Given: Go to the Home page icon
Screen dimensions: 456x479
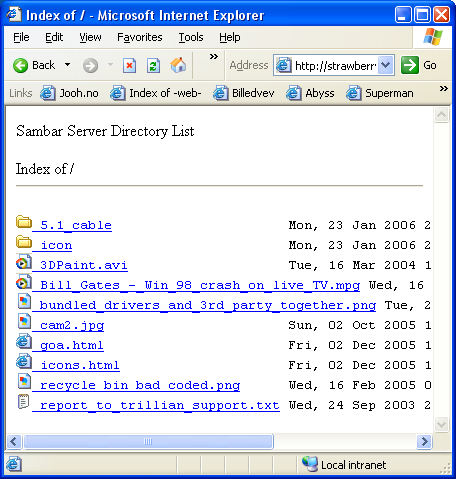Looking at the screenshot, I should [x=178, y=65].
